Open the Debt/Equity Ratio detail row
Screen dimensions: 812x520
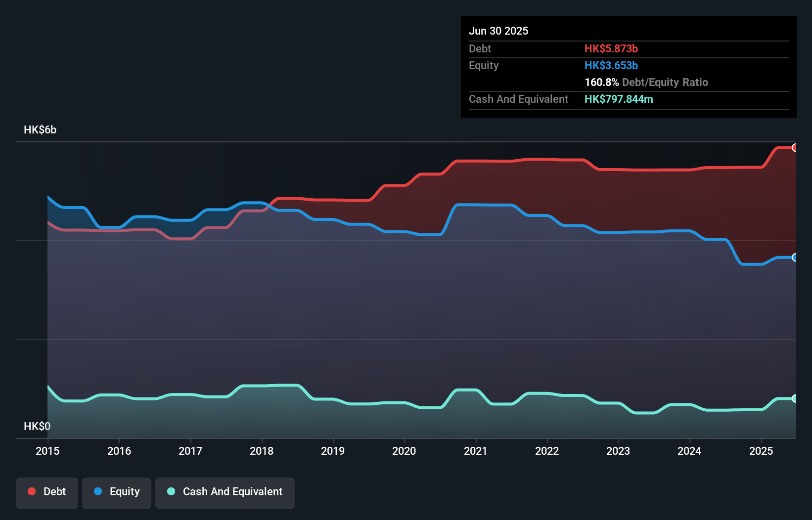(646, 82)
